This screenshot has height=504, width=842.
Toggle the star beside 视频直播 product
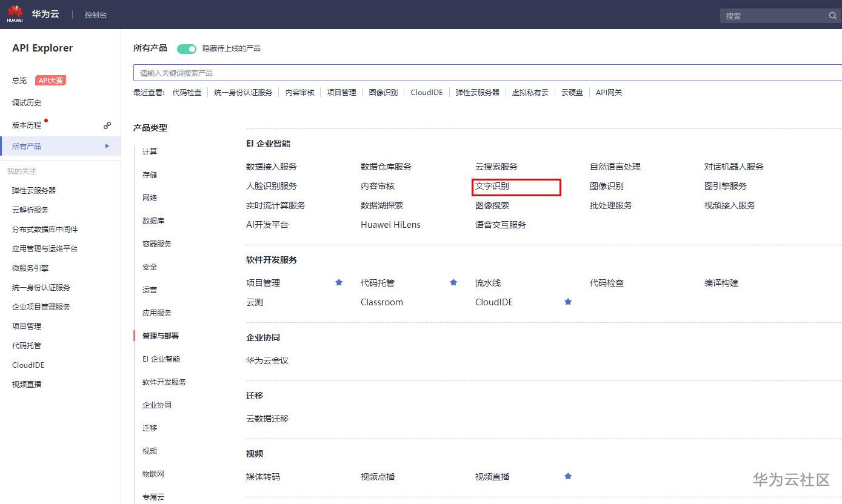(x=568, y=476)
